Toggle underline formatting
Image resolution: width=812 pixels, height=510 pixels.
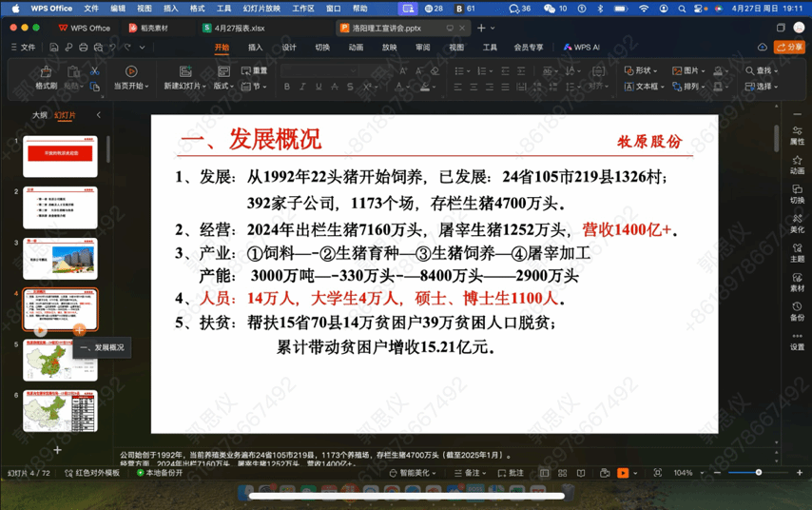319,87
